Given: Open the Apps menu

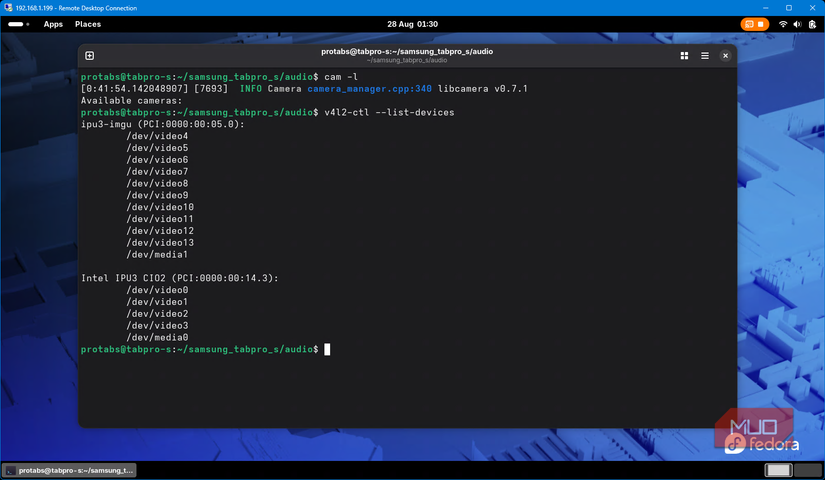Looking at the screenshot, I should click(x=53, y=24).
